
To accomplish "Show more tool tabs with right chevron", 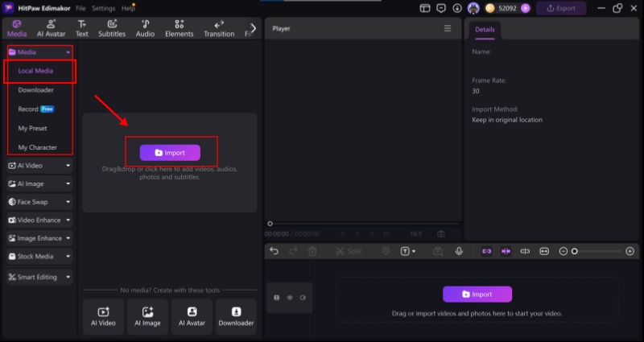I will [253, 28].
